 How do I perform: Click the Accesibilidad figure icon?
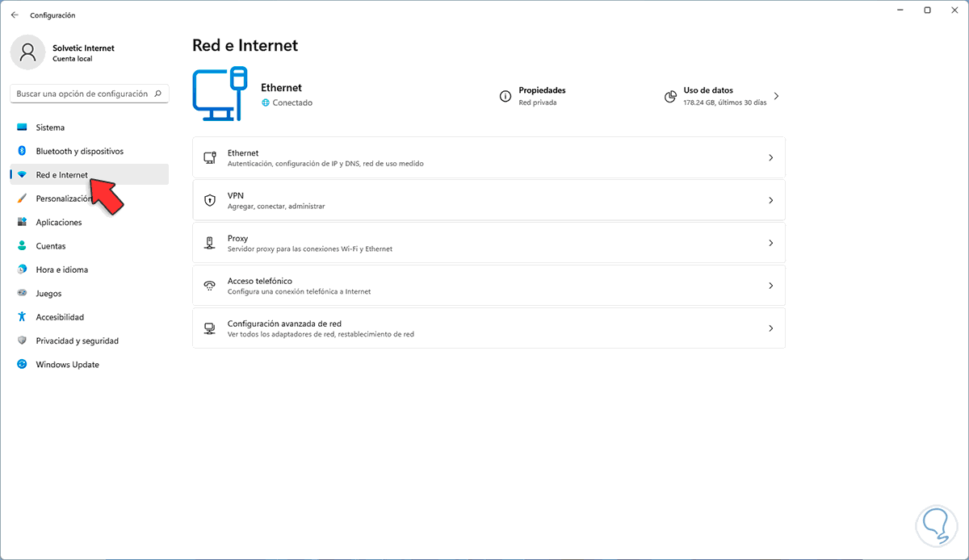click(x=22, y=317)
